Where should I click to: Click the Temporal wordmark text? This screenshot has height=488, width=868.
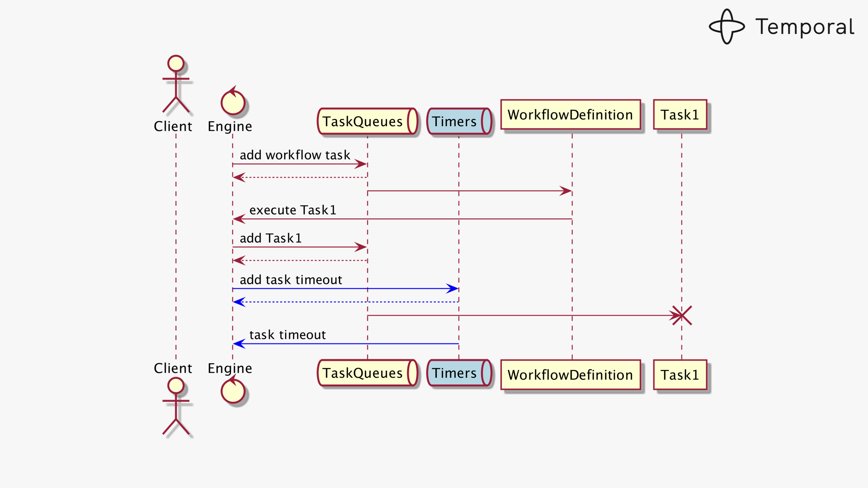tap(805, 27)
